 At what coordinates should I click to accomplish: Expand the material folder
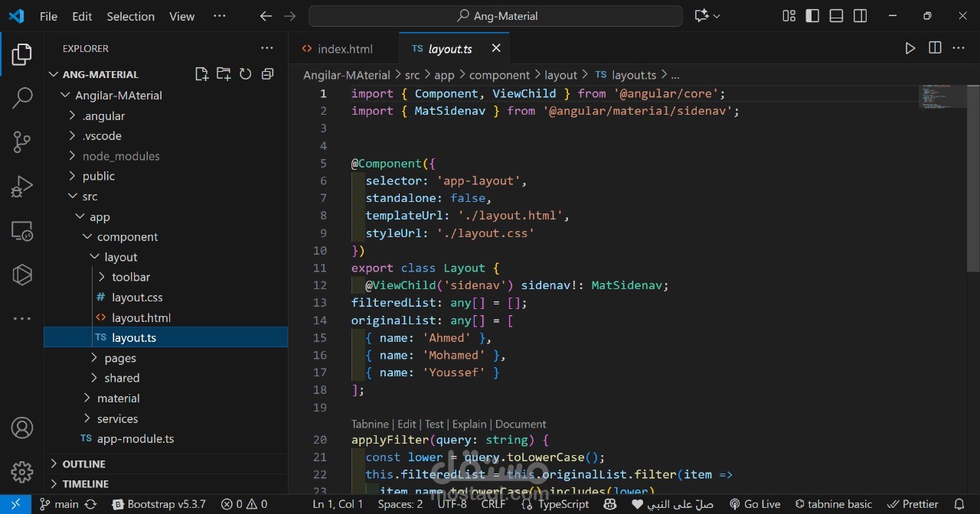(166, 399)
